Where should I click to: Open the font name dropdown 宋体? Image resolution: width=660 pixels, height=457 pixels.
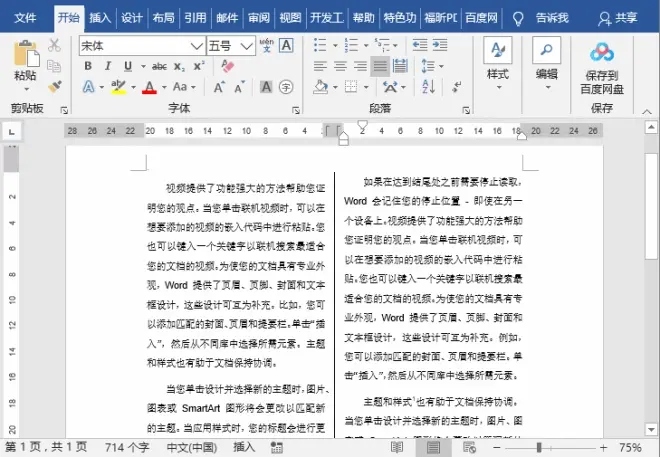[x=197, y=45]
